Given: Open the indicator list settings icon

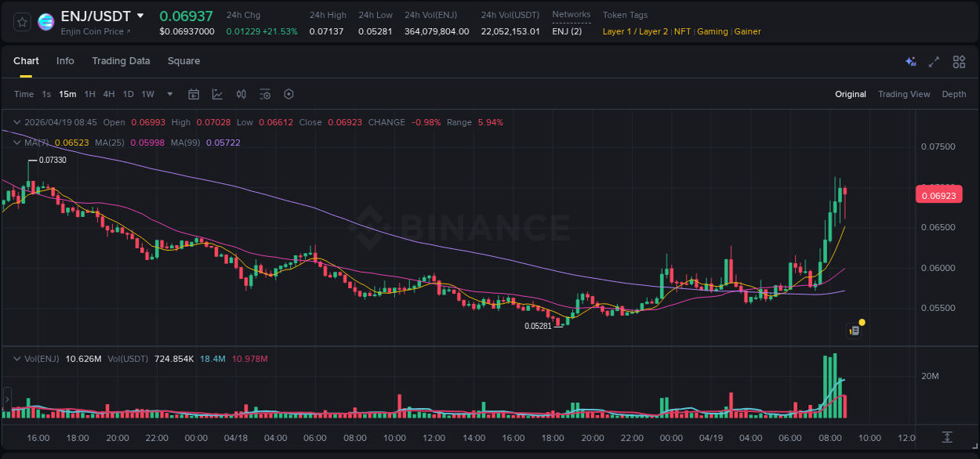Looking at the screenshot, I should coord(265,94).
